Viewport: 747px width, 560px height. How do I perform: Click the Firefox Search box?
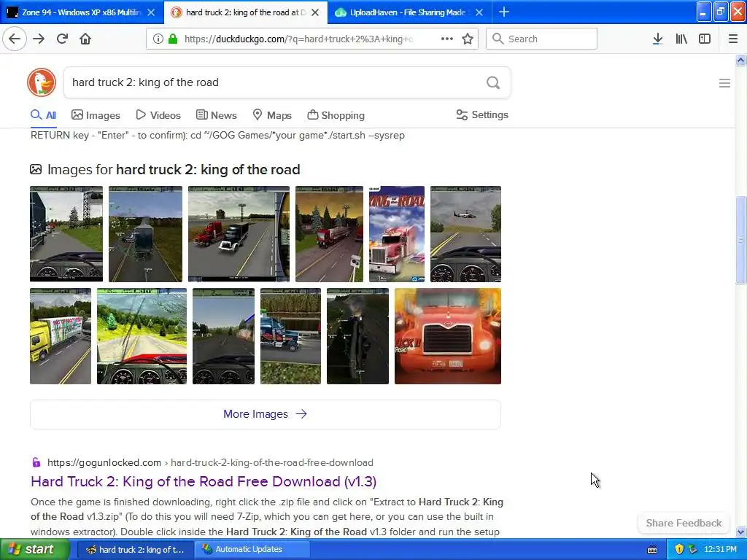click(541, 39)
